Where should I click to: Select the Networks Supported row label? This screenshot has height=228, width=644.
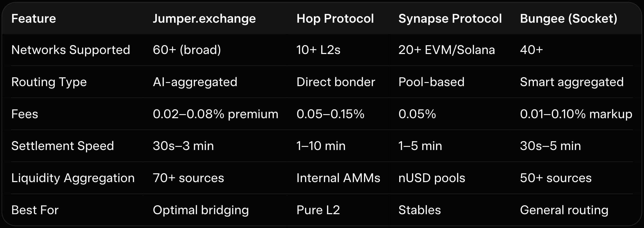pos(71,50)
